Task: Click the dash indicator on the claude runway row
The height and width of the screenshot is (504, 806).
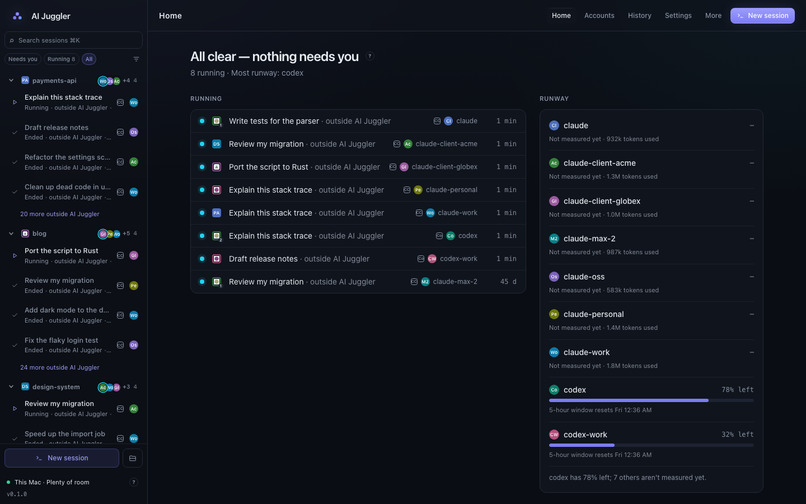Action: tap(752, 125)
